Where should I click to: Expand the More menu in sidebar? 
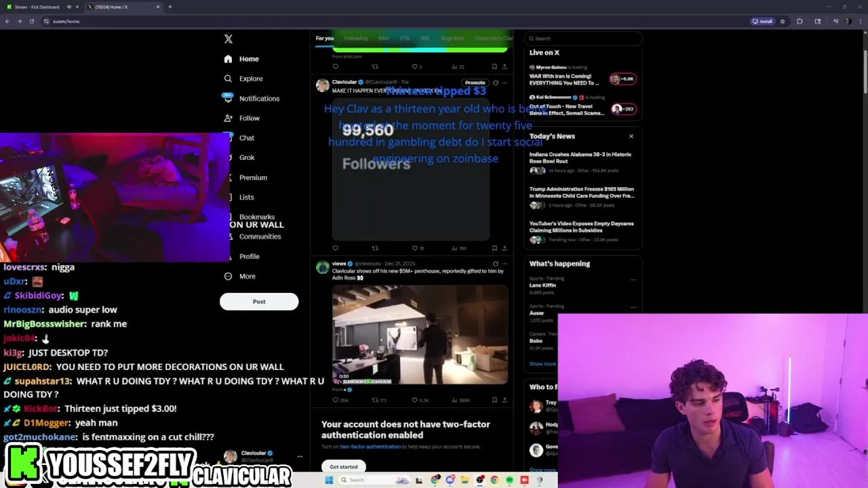coord(239,276)
